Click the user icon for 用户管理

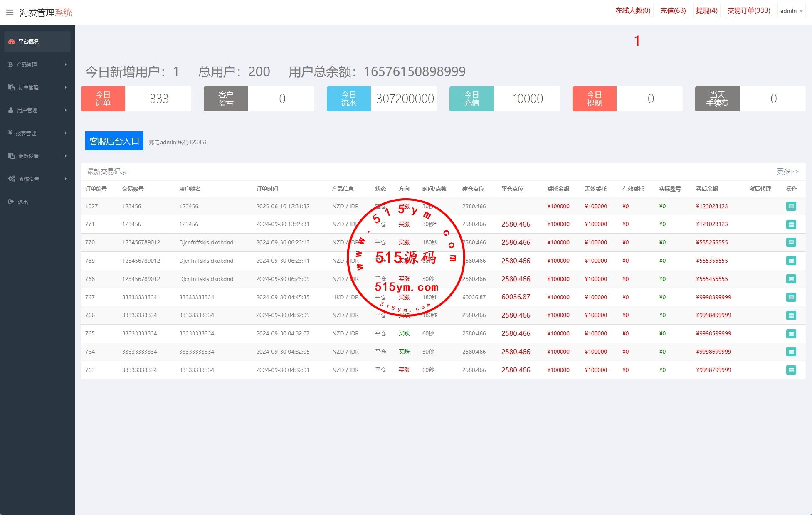pyautogui.click(x=11, y=110)
